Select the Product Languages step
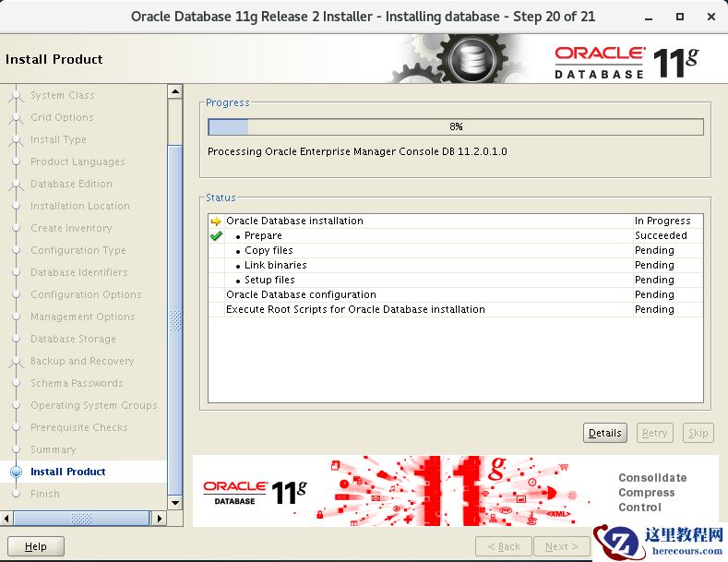 (78, 161)
